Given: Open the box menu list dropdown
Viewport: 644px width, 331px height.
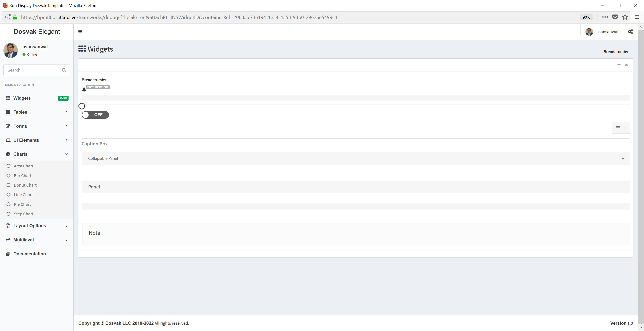Looking at the screenshot, I should point(621,128).
